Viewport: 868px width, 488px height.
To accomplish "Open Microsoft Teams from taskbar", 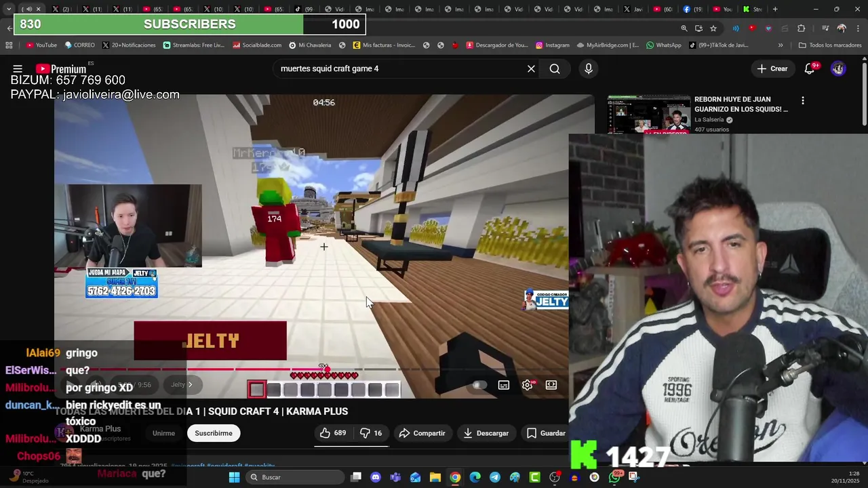I will pos(395,477).
